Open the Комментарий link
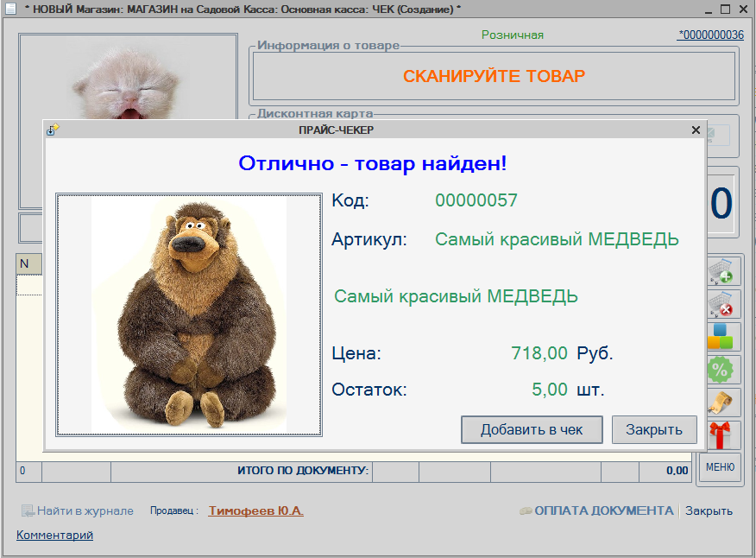 55,535
